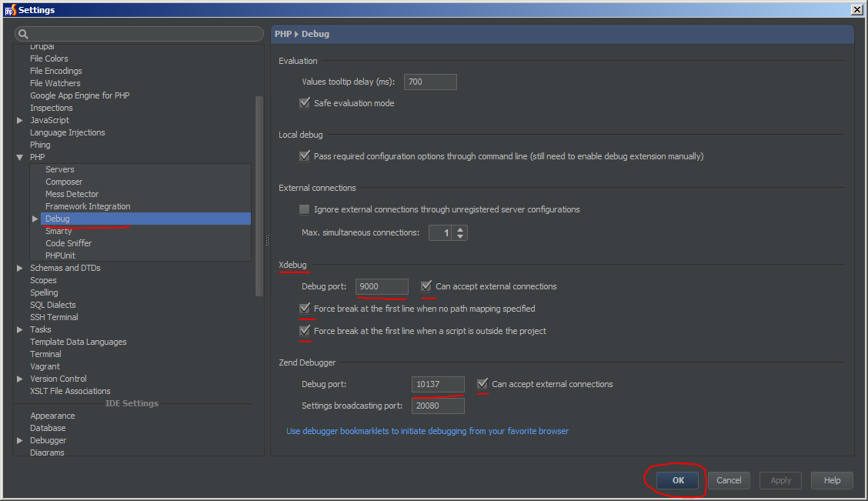Select File Watchers settings item
The image size is (868, 501).
click(x=55, y=83)
